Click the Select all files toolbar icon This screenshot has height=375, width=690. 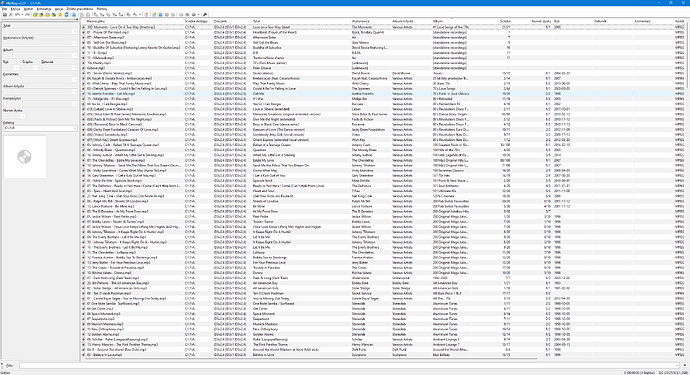click(x=74, y=15)
